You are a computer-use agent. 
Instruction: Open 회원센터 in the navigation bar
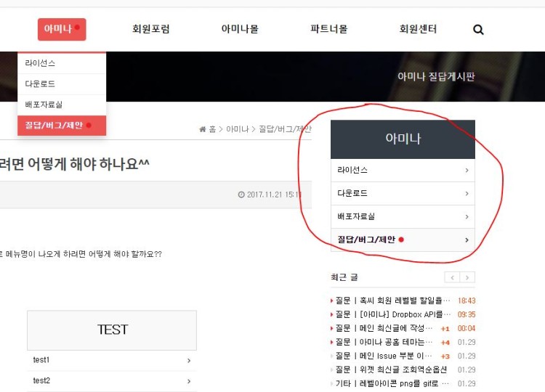tap(418, 30)
